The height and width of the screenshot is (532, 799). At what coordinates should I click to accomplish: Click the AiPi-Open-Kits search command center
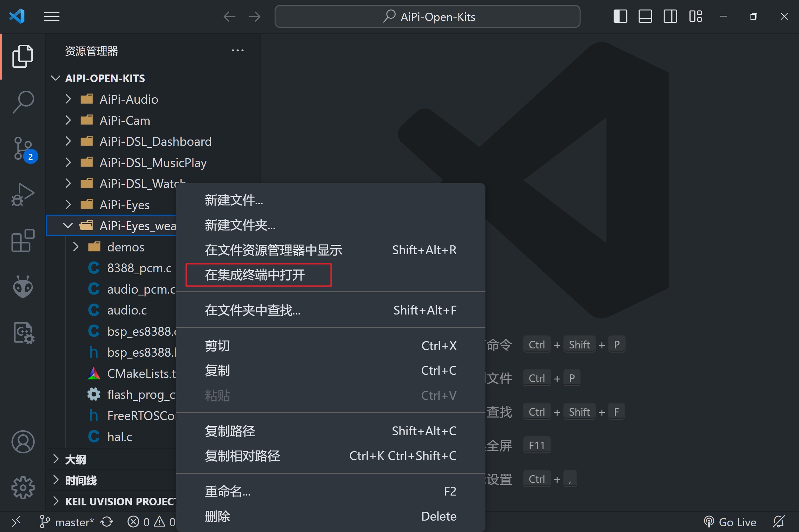pyautogui.click(x=427, y=16)
